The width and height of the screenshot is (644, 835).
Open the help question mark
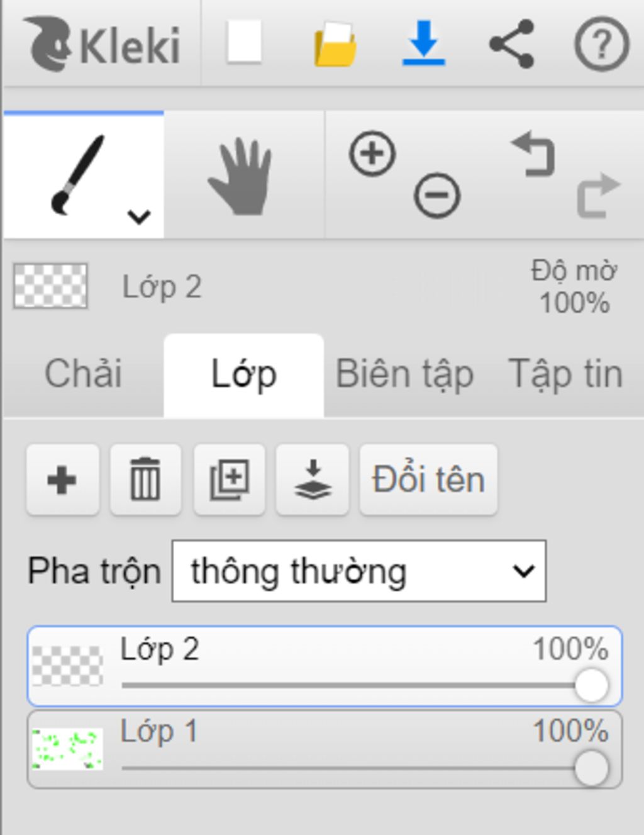point(602,44)
